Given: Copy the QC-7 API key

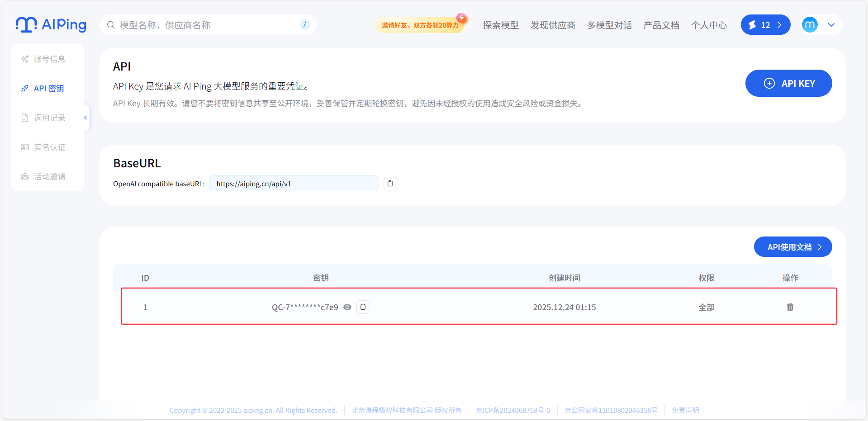Looking at the screenshot, I should (363, 307).
